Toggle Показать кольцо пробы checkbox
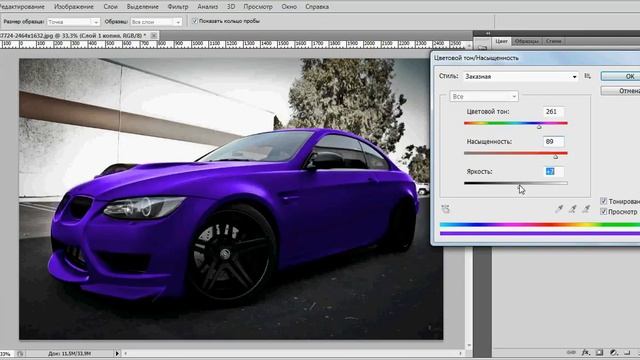640x360 pixels. (x=195, y=21)
